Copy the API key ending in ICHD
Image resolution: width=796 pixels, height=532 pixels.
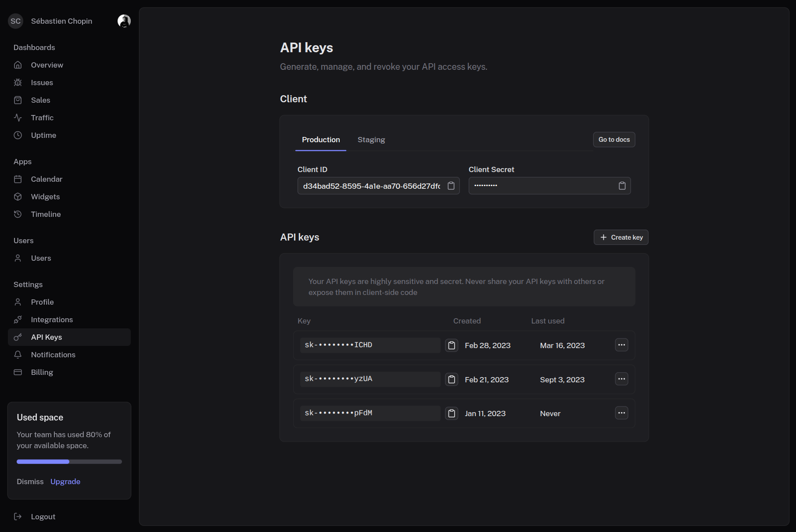[x=452, y=345]
